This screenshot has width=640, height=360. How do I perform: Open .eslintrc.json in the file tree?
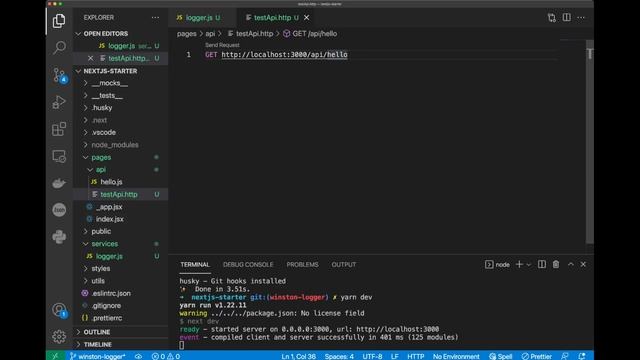pos(111,293)
